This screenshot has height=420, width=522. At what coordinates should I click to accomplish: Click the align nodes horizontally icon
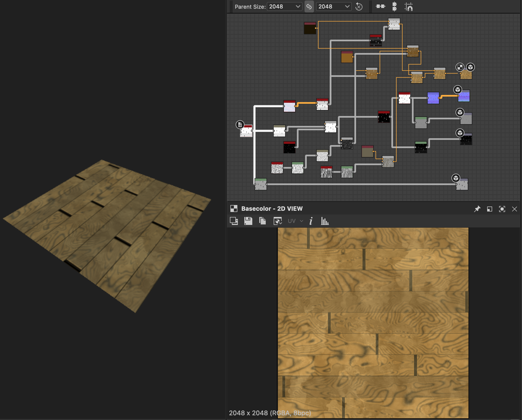coord(380,6)
